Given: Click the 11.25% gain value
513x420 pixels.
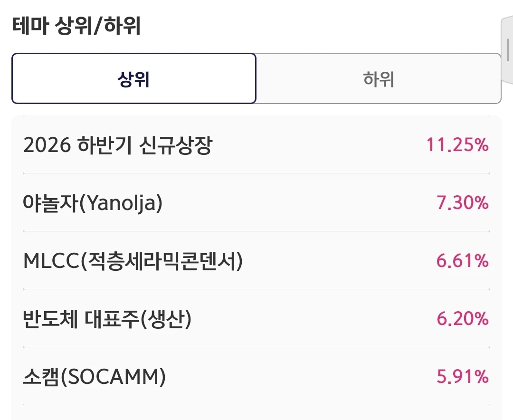Looking at the screenshot, I should [457, 145].
